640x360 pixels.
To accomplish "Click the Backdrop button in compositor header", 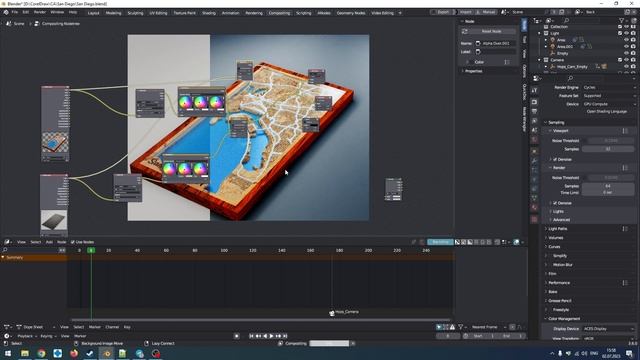I will click(440, 242).
